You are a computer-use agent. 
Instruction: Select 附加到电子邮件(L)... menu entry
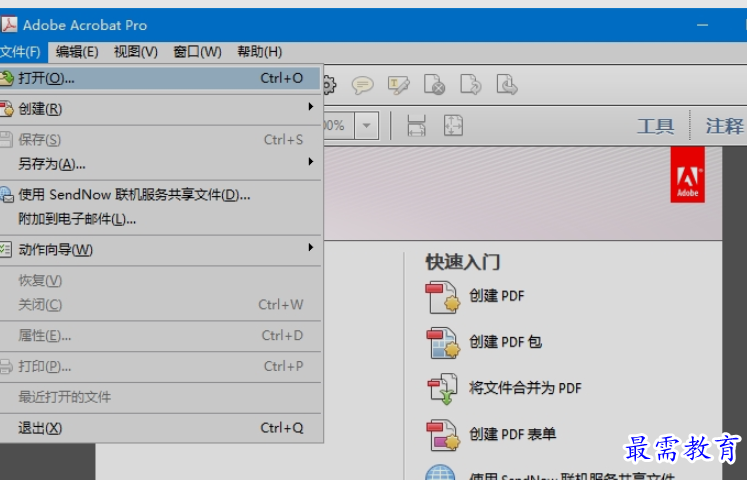tap(160, 219)
